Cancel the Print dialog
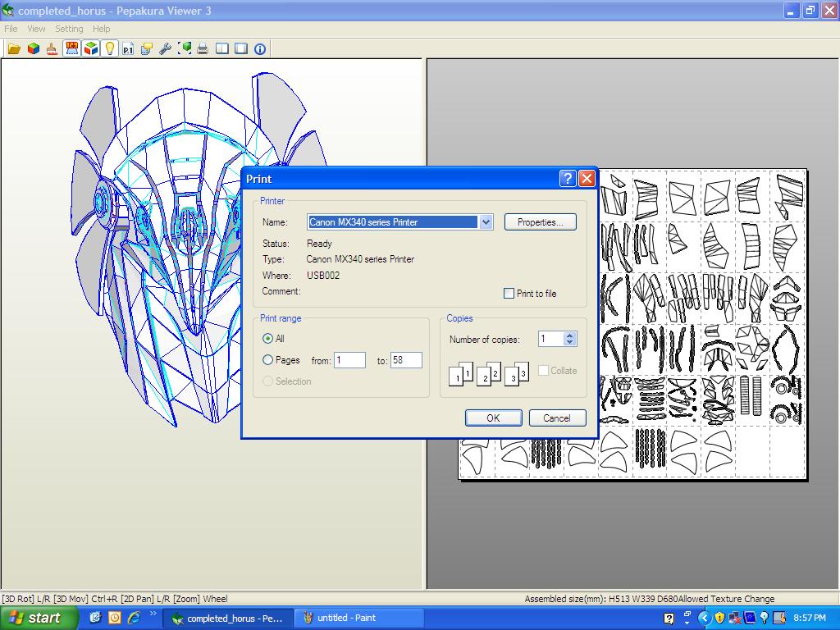This screenshot has height=630, width=840. pos(557,418)
